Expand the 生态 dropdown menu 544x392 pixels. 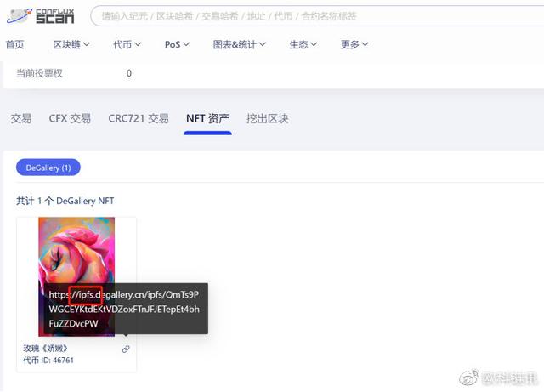pos(303,44)
